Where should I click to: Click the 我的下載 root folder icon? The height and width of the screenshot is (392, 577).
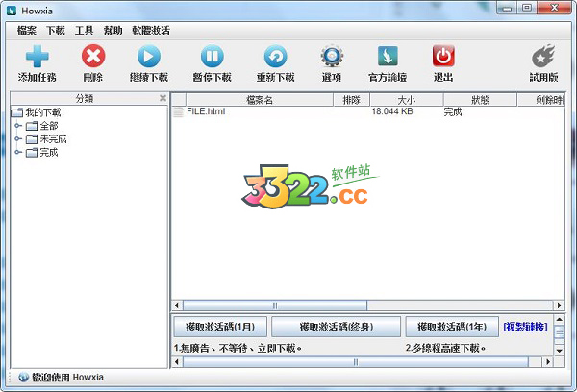(17, 112)
